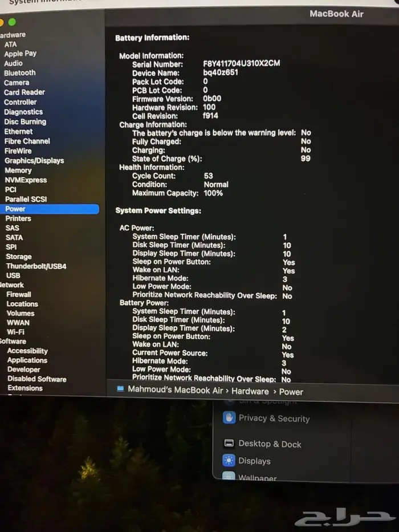Select NVMExpress entry
This screenshot has width=399, height=532.
[26, 180]
